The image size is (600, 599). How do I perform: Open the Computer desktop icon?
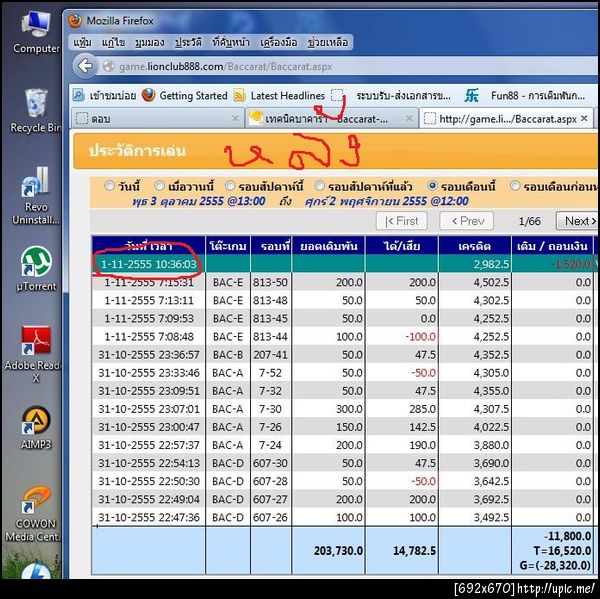[36, 33]
